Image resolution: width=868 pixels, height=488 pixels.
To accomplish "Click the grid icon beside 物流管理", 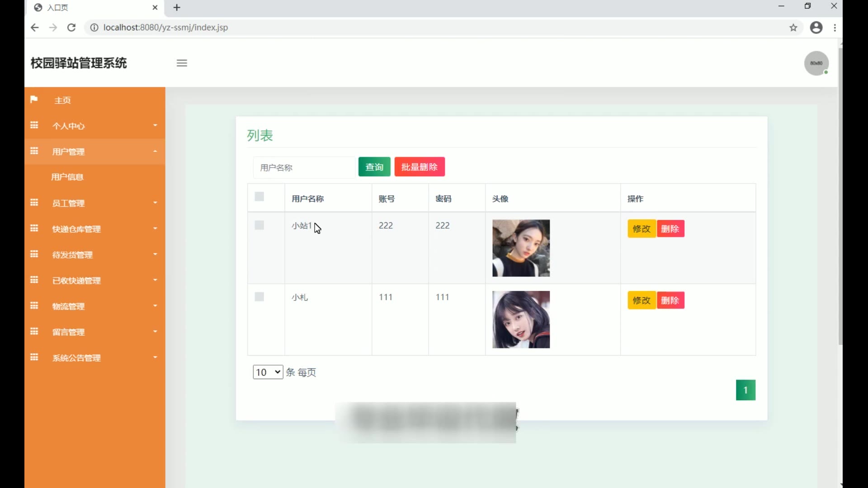I will pos(34,306).
